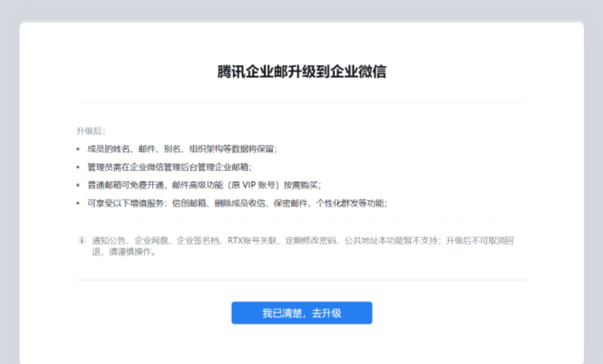
Task: Click the blue upgrade confirmation button
Action: coord(301,312)
